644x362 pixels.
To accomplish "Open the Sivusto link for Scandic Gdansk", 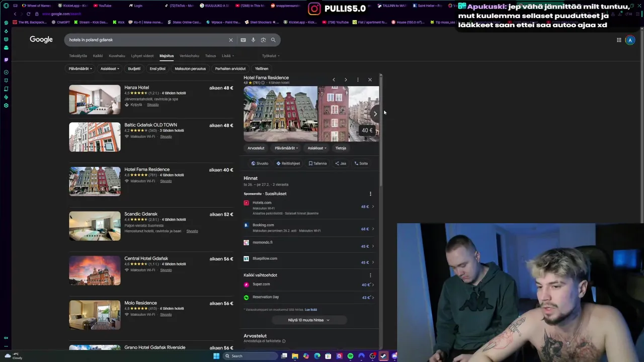I will (192, 231).
